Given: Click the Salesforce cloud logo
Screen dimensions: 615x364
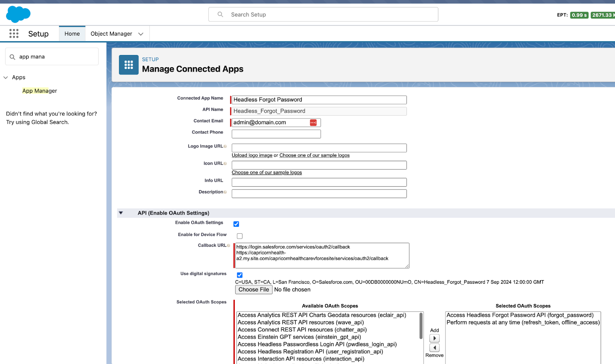Looking at the screenshot, I should (x=18, y=14).
